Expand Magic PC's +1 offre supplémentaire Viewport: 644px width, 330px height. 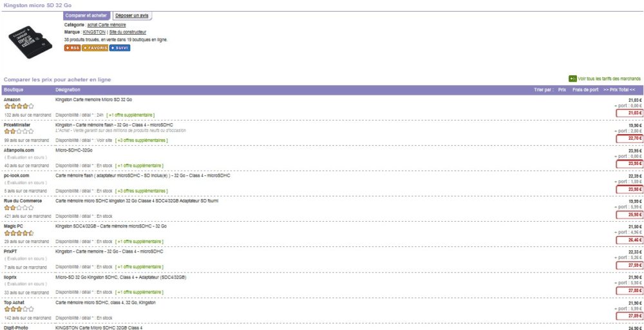[139, 242]
